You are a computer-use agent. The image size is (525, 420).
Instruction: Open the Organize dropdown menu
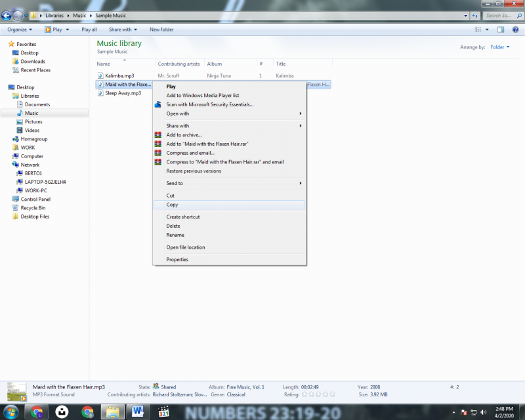click(x=20, y=30)
